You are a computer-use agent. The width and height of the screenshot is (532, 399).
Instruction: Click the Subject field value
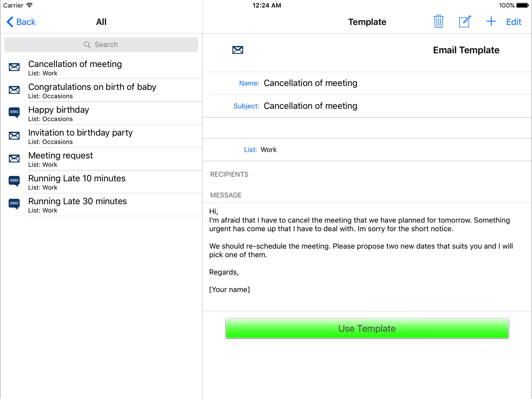[310, 106]
